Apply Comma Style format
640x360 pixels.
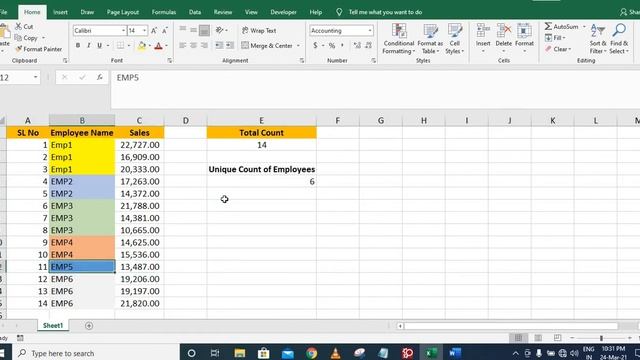(x=342, y=46)
